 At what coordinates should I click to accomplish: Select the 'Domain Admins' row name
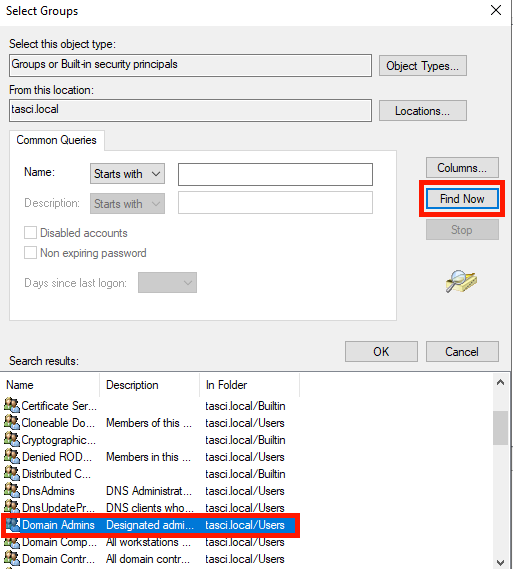pos(58,525)
